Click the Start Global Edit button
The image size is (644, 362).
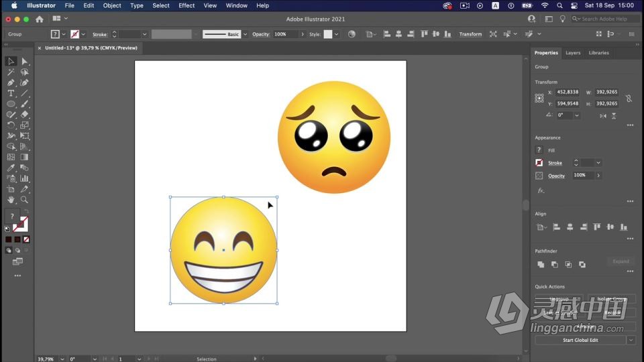pyautogui.click(x=580, y=341)
